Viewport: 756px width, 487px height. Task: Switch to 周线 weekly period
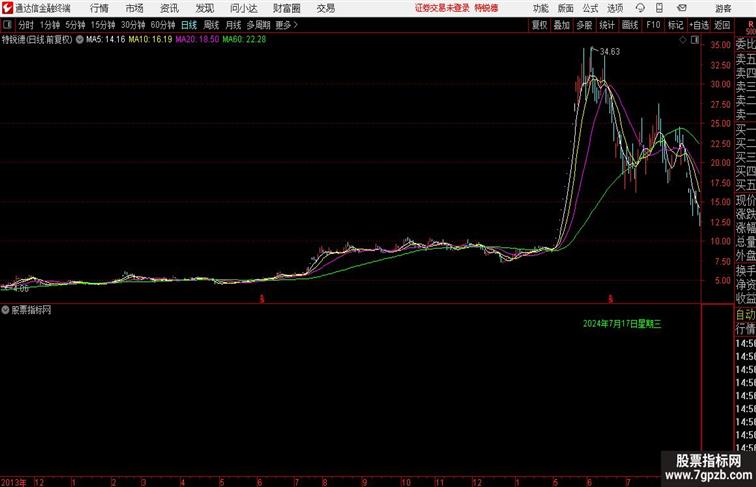[x=211, y=25]
